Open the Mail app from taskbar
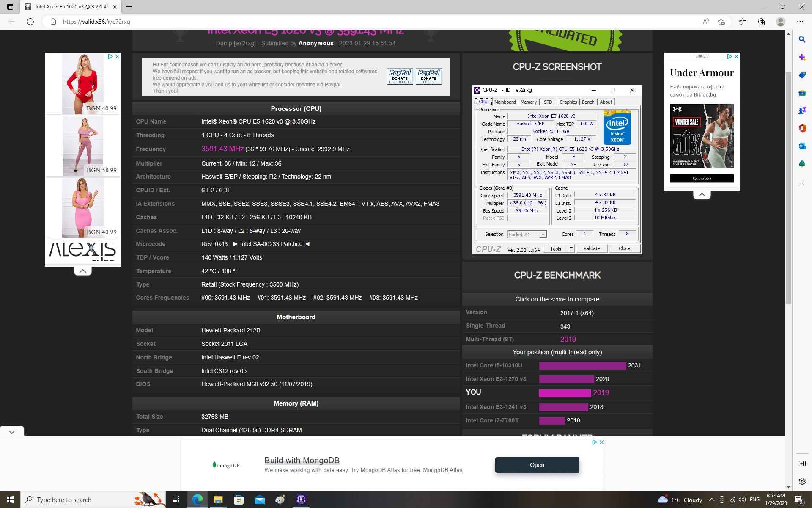This screenshot has height=508, width=812. pos(259,500)
